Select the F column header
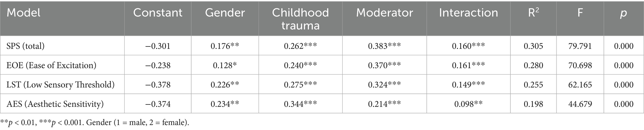This screenshot has width=644, height=130. pos(580,13)
